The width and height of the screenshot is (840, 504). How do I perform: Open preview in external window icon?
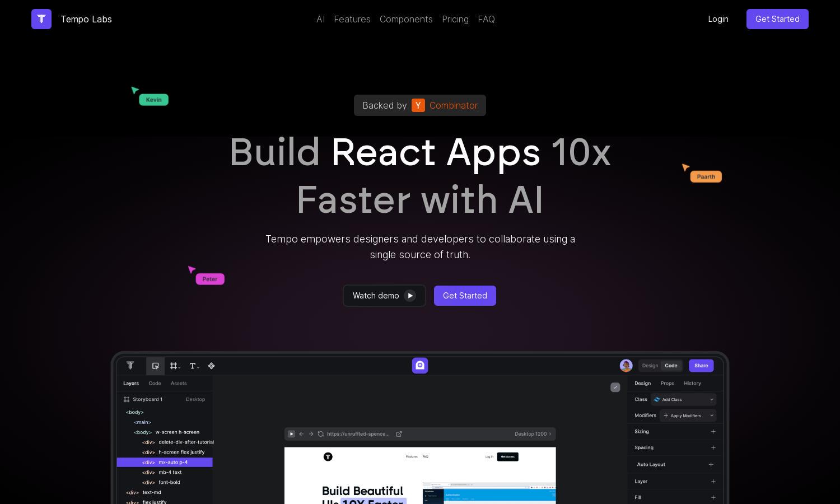click(399, 434)
